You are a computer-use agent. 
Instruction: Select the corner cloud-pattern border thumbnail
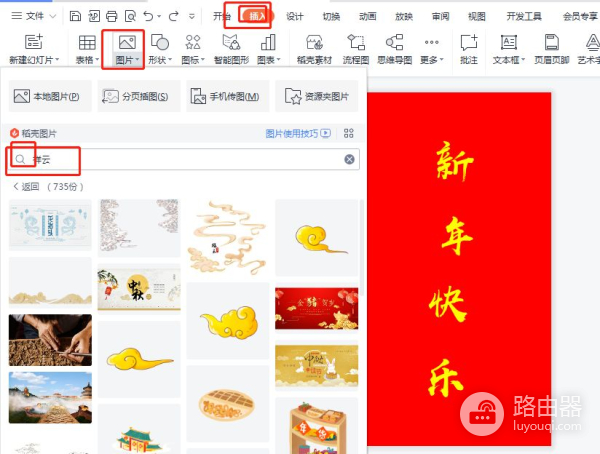(139, 227)
